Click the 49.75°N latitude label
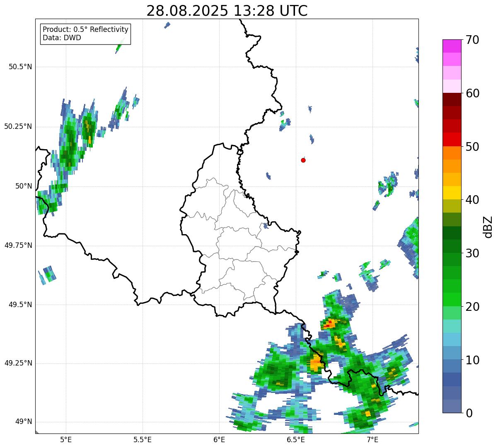The image size is (498, 448). point(18,245)
